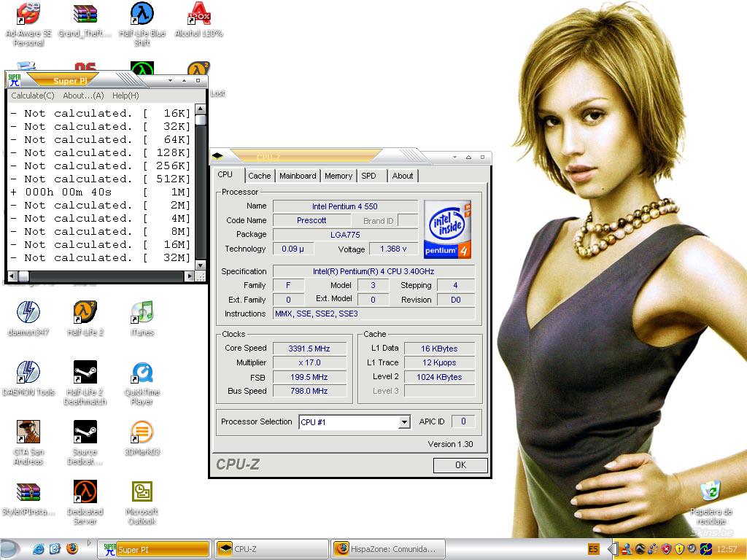Click the OK button in CPU-Z
747x560 pixels.
460,465
